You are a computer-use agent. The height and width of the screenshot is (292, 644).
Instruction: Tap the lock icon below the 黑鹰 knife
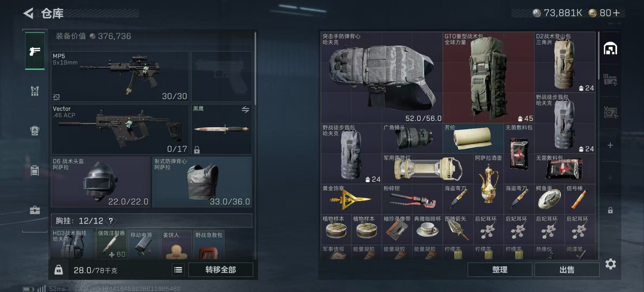(197, 150)
